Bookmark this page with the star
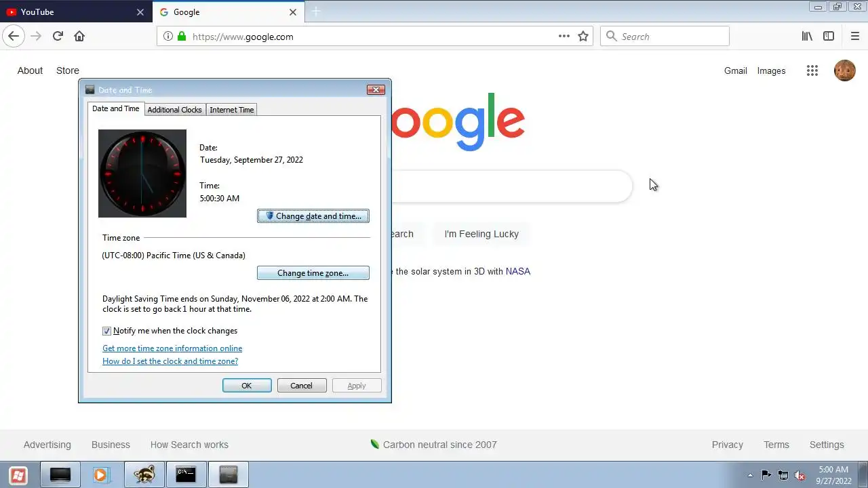Screen dimensions: 868x488 tap(583, 37)
